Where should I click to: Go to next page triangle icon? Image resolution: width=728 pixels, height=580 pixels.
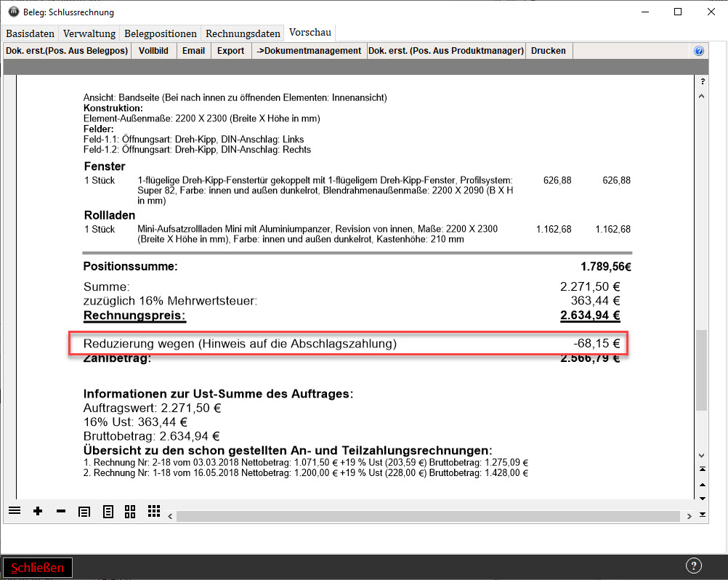click(x=703, y=499)
